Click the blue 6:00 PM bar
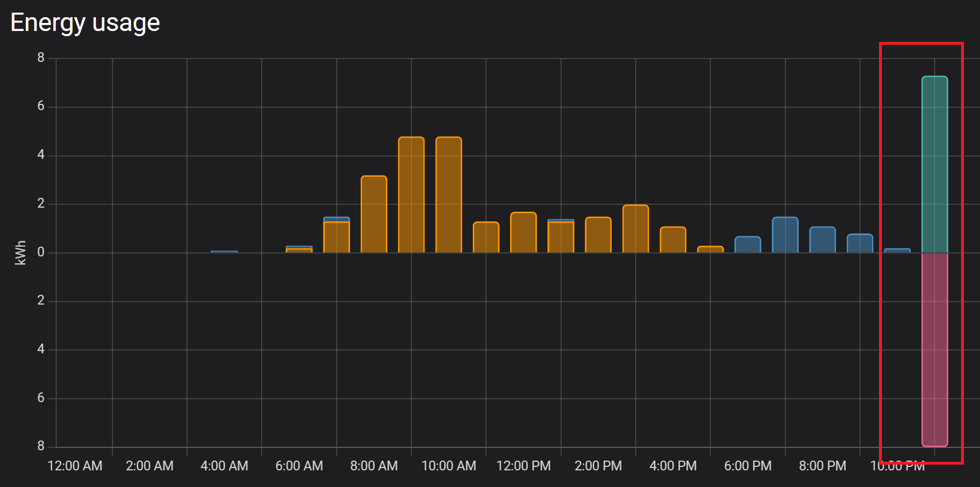 (748, 244)
